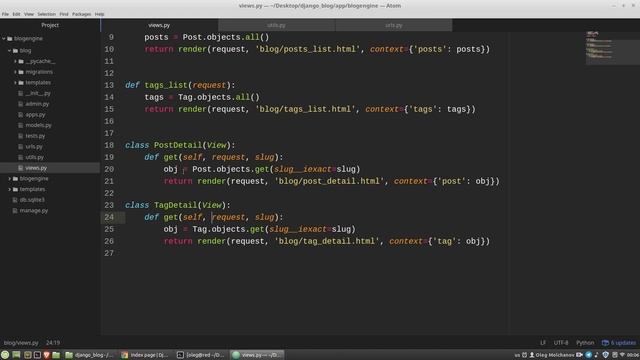Click blog/views.py path in status bar
Screen dimensions: 640x360
(x=21, y=343)
